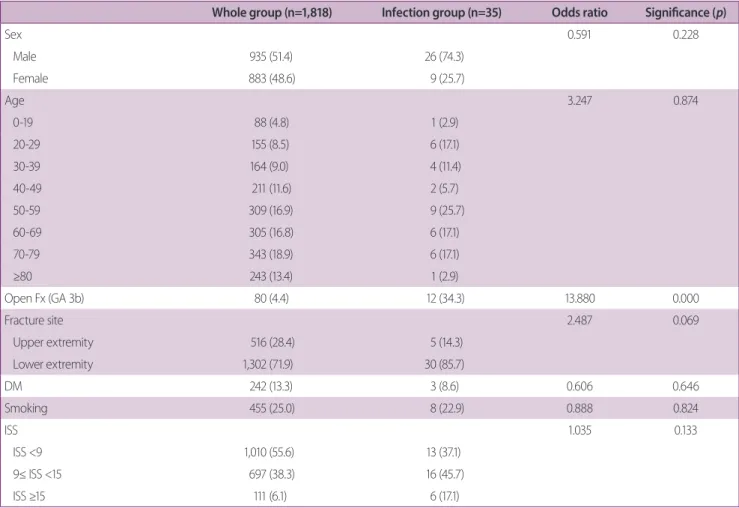This screenshot has width=739, height=508.
Task: Select the 'ISS' row label
Action: pyautogui.click(x=11, y=430)
